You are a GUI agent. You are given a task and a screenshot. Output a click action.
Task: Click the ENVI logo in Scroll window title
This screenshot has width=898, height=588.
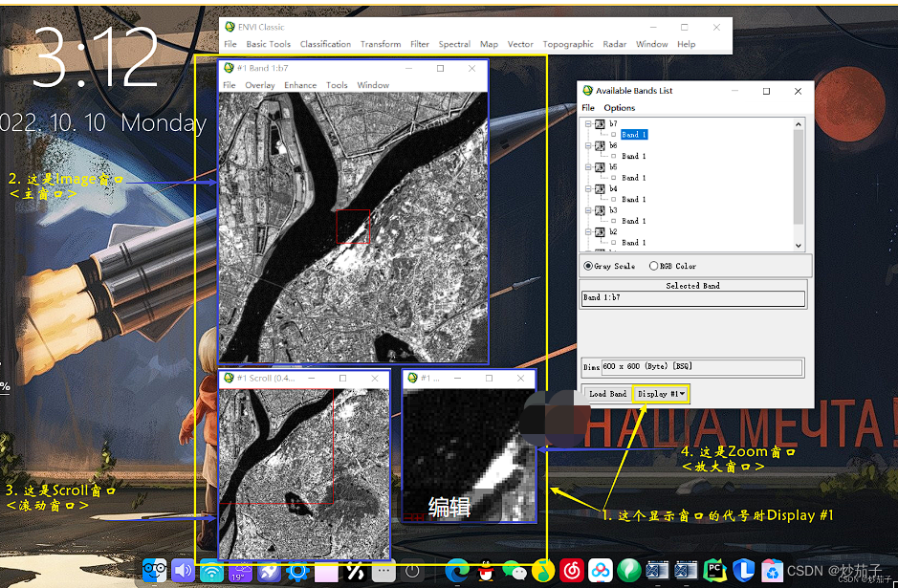click(x=230, y=378)
